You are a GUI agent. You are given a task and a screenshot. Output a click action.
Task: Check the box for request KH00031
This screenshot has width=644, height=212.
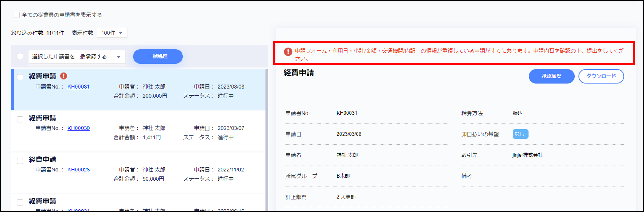[20, 77]
